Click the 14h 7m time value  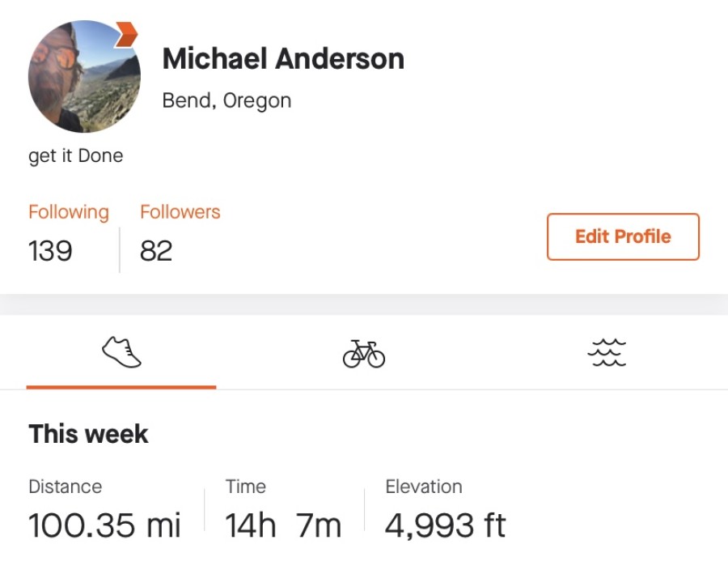tap(283, 525)
